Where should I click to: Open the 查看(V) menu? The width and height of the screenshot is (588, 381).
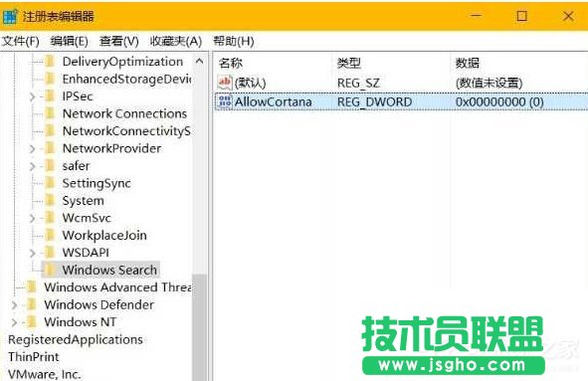click(118, 41)
